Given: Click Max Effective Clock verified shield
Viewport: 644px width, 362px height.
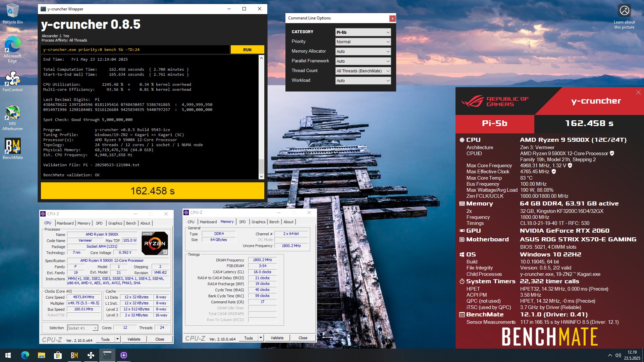Looking at the screenshot, I should 554,171.
